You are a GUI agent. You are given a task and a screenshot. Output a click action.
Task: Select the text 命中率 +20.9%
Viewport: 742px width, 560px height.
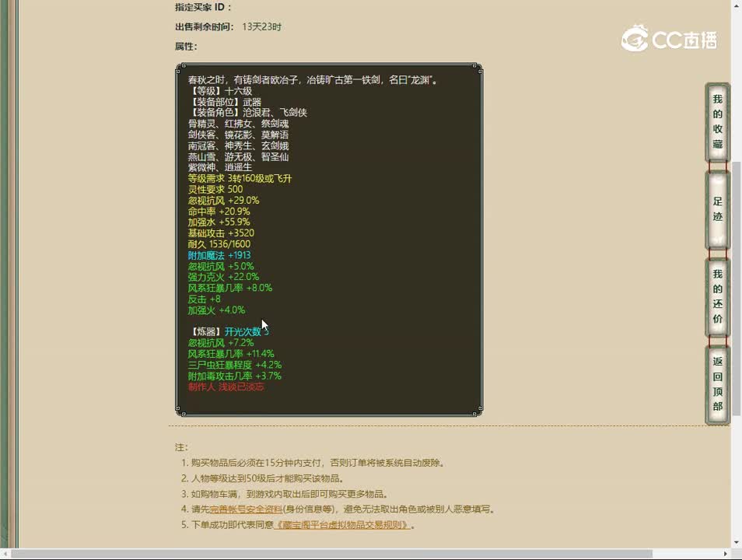point(219,212)
